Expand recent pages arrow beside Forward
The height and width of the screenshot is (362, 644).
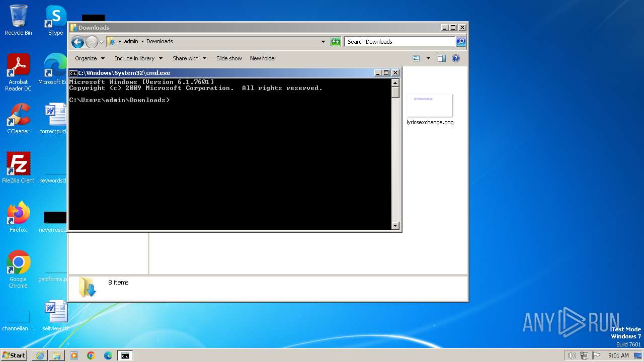click(x=102, y=42)
